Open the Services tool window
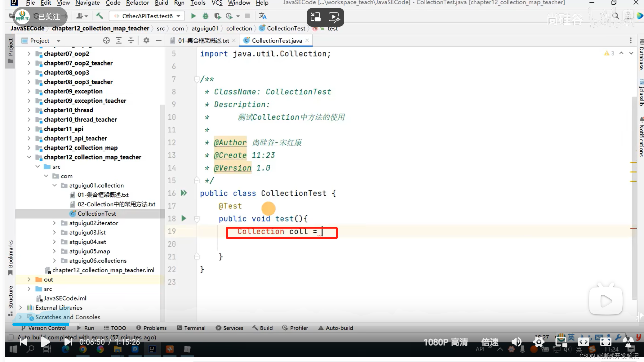 229,328
